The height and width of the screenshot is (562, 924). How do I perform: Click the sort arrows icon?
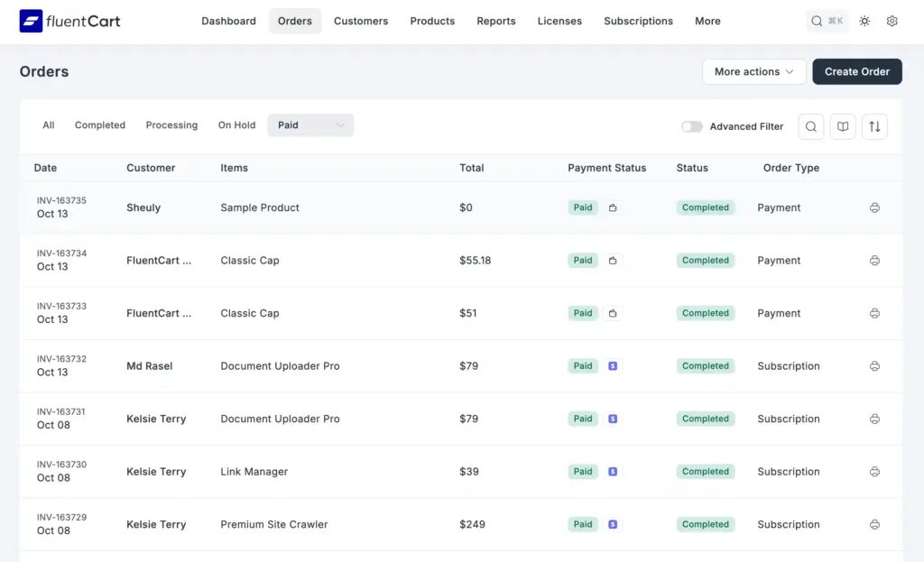pyautogui.click(x=874, y=127)
